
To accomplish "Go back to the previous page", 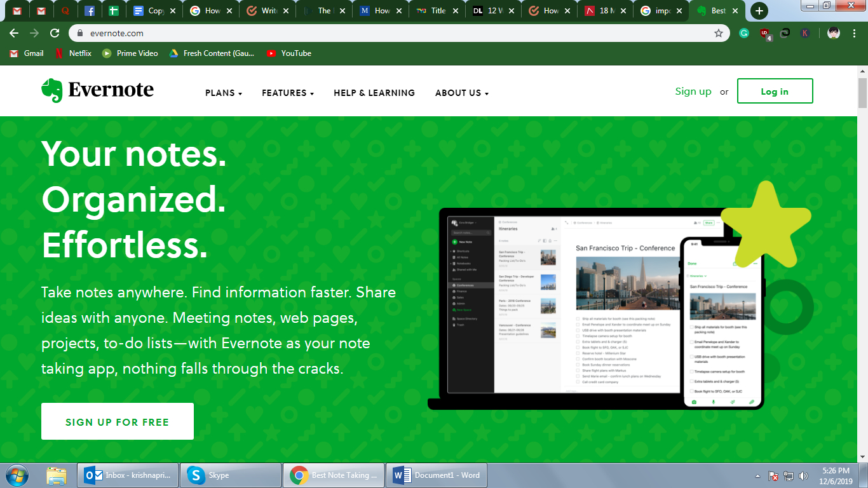I will click(x=14, y=33).
